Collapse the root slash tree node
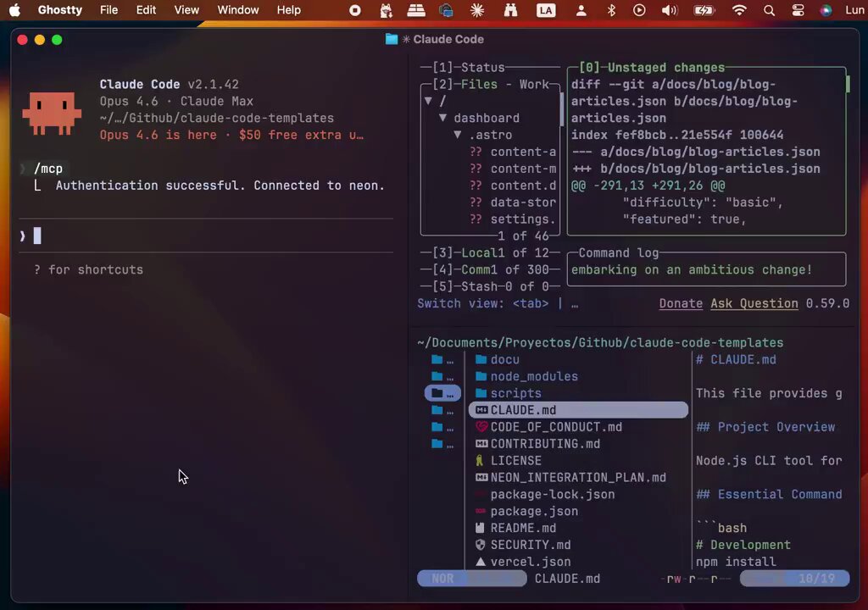This screenshot has height=610, width=868. click(428, 101)
